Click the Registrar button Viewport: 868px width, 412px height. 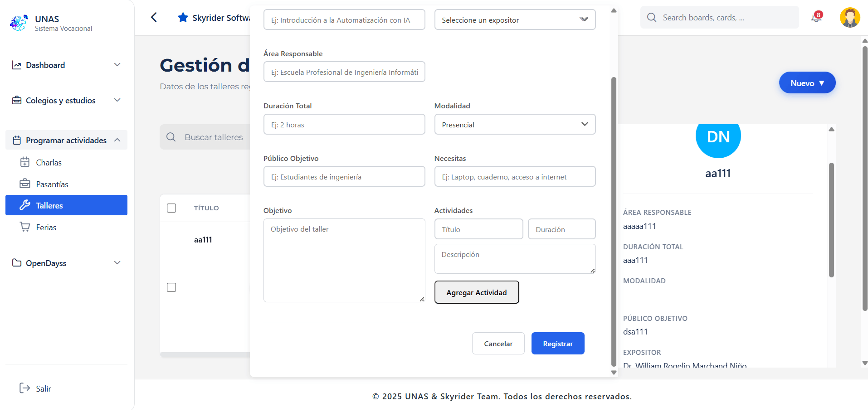(x=557, y=344)
